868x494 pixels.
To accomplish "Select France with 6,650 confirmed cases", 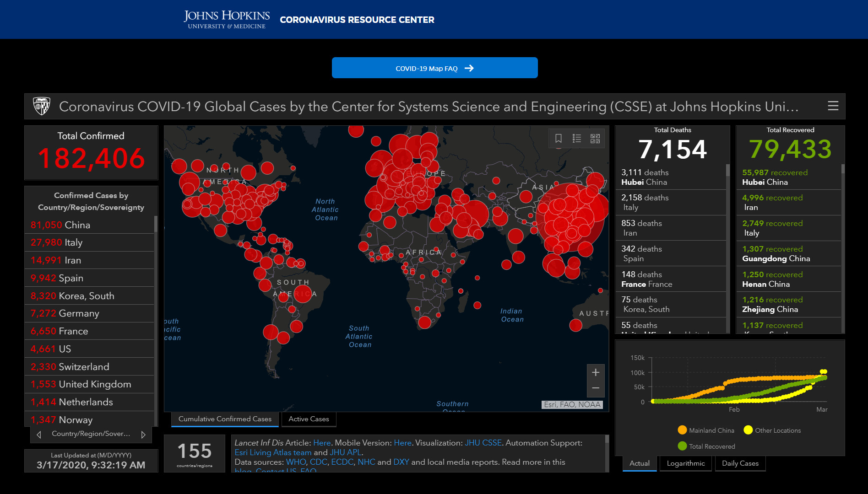I will 89,331.
